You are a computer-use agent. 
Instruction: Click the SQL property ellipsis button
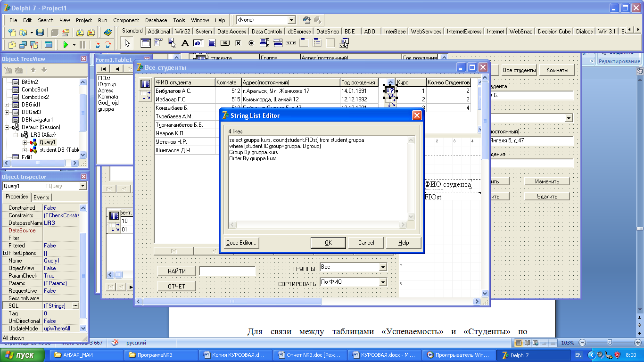click(x=75, y=306)
